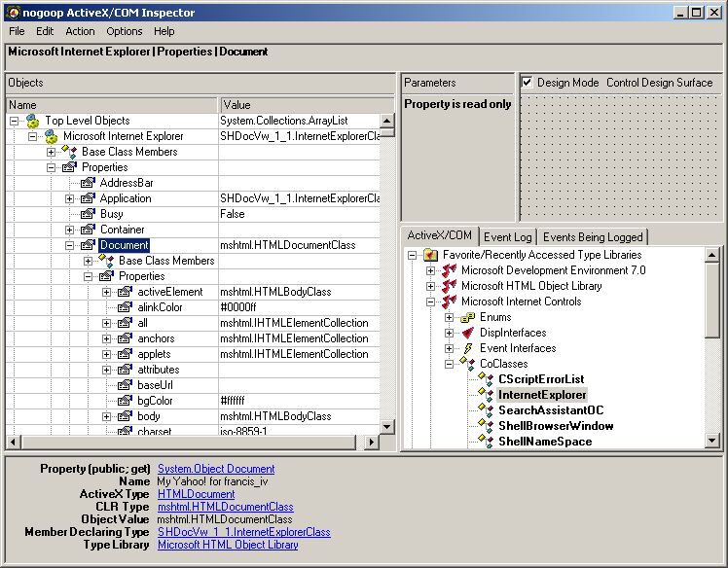Click the Application property icon
The width and height of the screenshot is (728, 568).
click(88, 198)
